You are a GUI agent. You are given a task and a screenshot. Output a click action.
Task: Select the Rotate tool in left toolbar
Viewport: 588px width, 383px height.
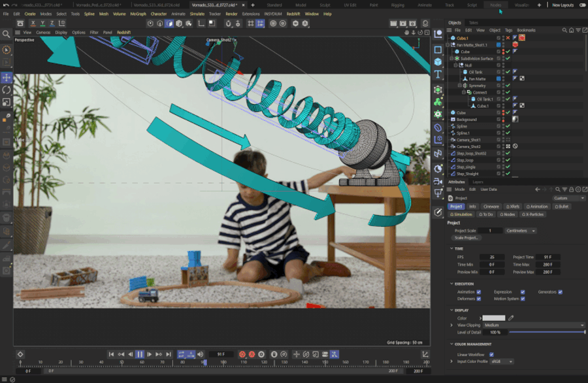[x=7, y=90]
